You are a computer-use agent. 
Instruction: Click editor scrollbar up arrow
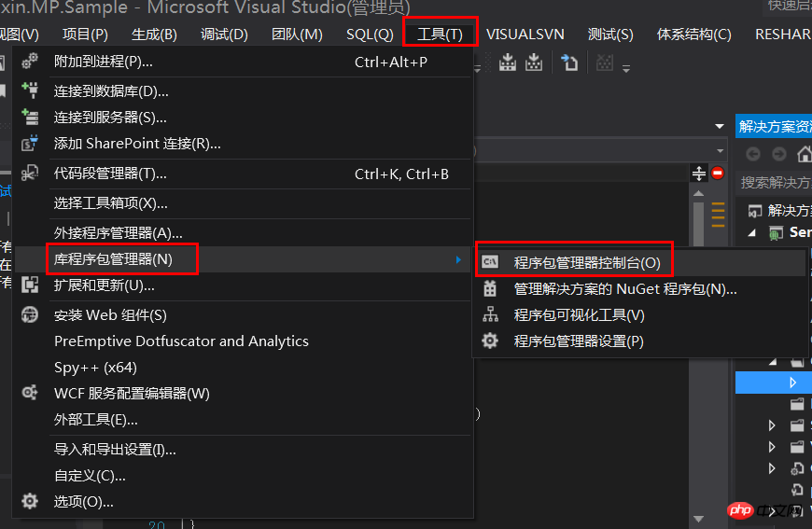click(699, 193)
